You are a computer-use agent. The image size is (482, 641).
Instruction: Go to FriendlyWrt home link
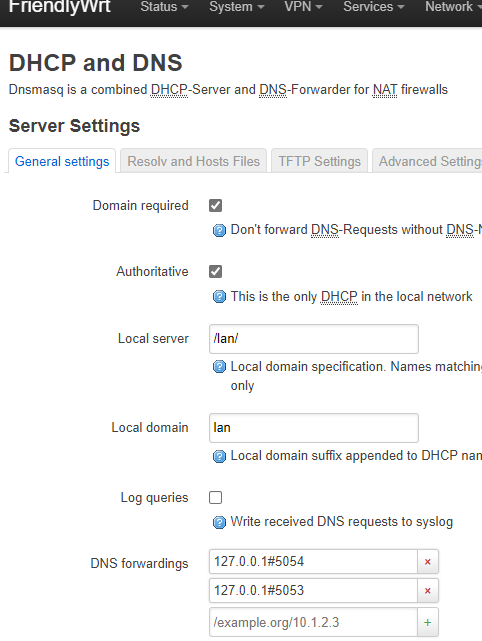click(60, 7)
